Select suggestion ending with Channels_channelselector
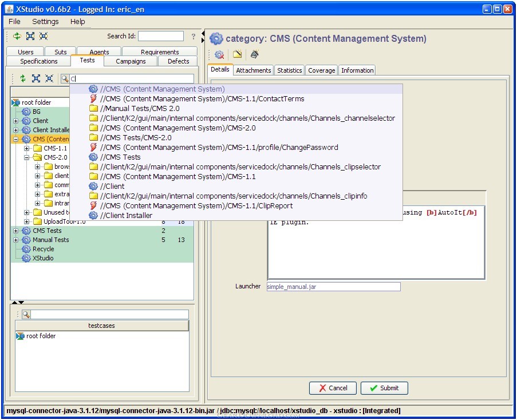 point(236,118)
